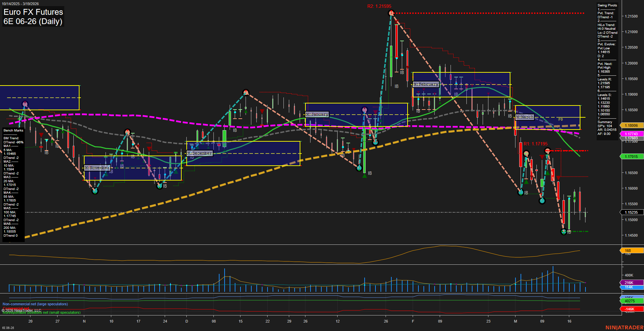Select the green up-triangle below the January box
The image size is (644, 331).
[x=364, y=175]
